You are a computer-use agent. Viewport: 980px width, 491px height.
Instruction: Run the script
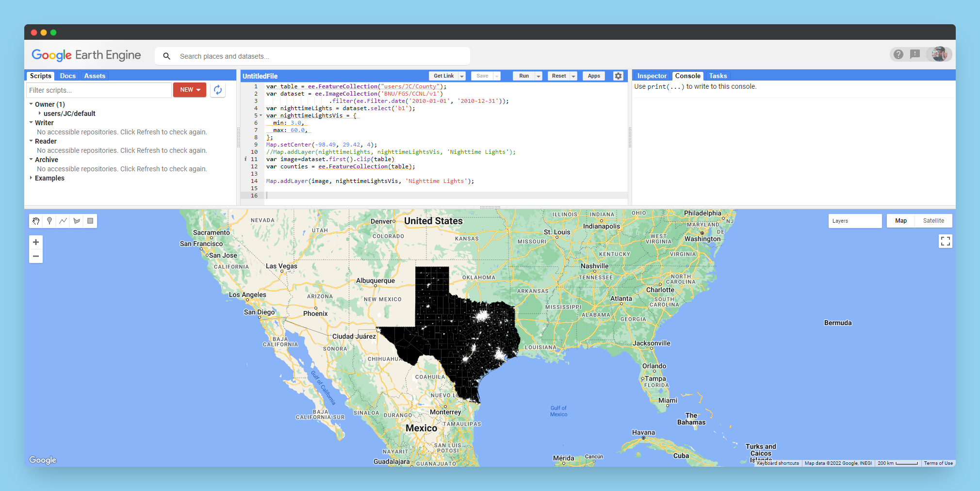[x=523, y=76]
